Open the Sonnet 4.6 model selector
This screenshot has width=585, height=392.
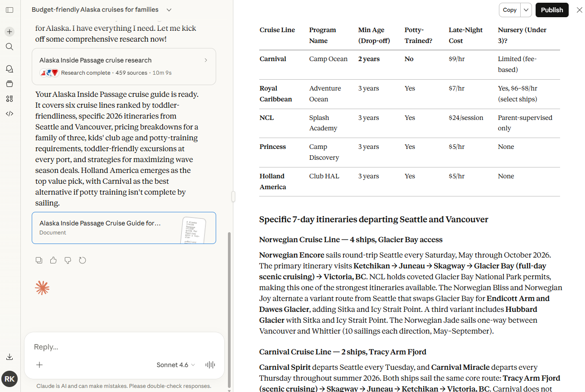coord(176,365)
